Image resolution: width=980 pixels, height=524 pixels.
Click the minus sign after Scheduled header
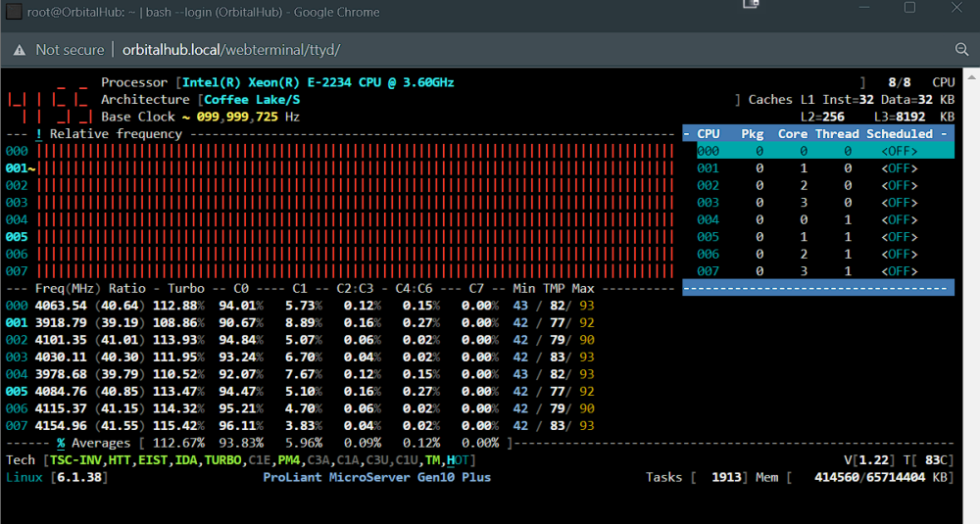(x=944, y=134)
